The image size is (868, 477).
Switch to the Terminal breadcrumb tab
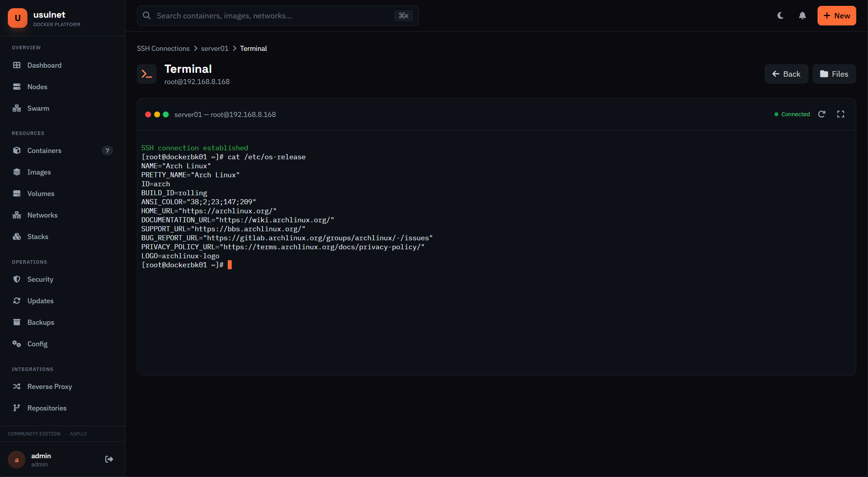click(x=253, y=48)
